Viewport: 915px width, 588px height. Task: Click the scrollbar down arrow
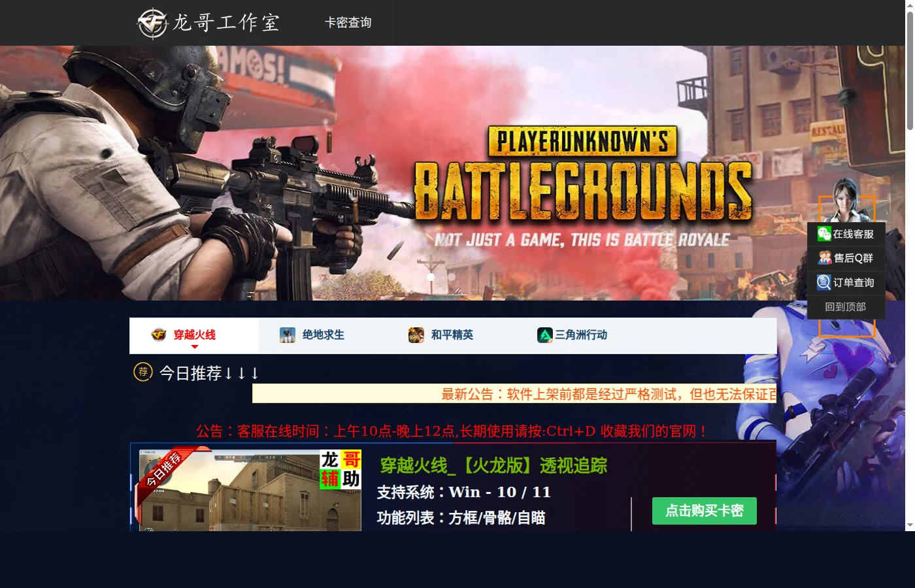click(x=910, y=525)
